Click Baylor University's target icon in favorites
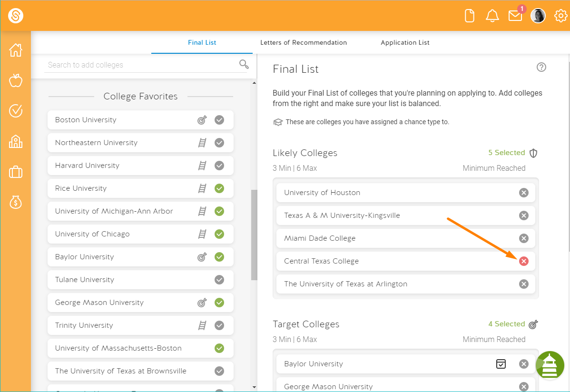570x392 pixels. 202,257
